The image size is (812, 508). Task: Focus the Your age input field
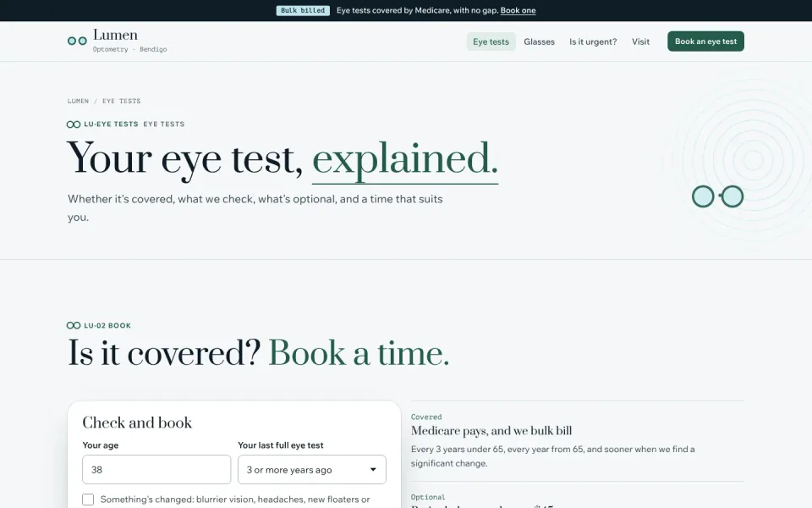click(x=156, y=470)
